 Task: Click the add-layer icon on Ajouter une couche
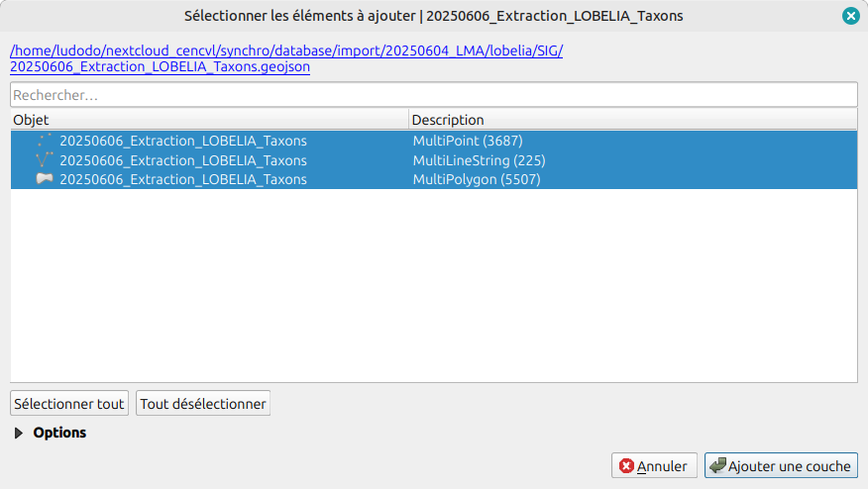[x=717, y=466]
